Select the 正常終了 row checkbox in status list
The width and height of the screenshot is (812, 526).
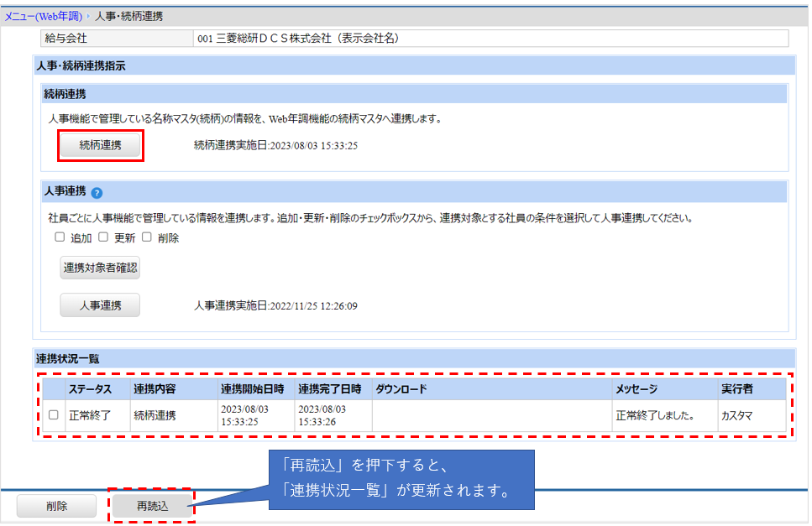coord(54,414)
